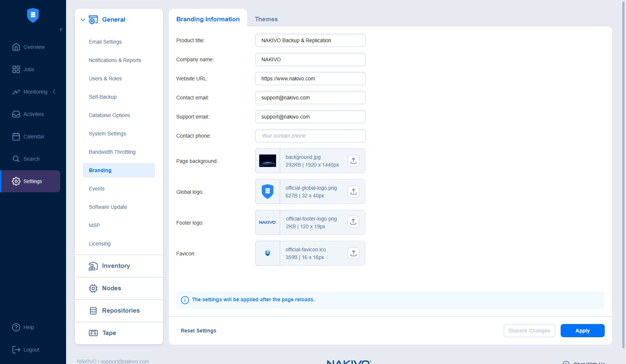Click the Reset Settings link
This screenshot has height=364, width=626.
tap(198, 331)
